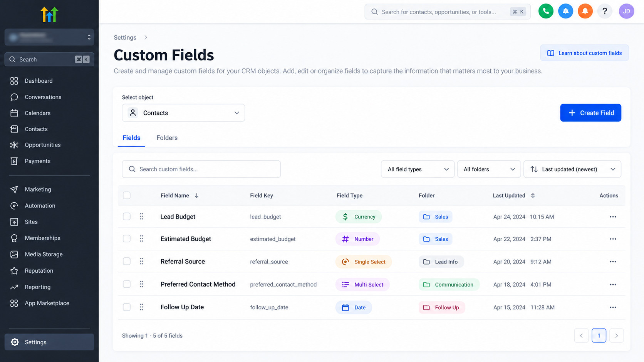Open actions menu for Lead Budget row
This screenshot has width=644, height=362.
point(613,217)
